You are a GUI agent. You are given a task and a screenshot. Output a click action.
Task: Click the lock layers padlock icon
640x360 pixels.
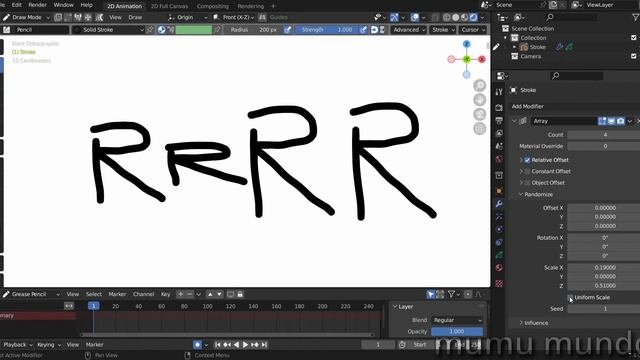[x=240, y=294]
